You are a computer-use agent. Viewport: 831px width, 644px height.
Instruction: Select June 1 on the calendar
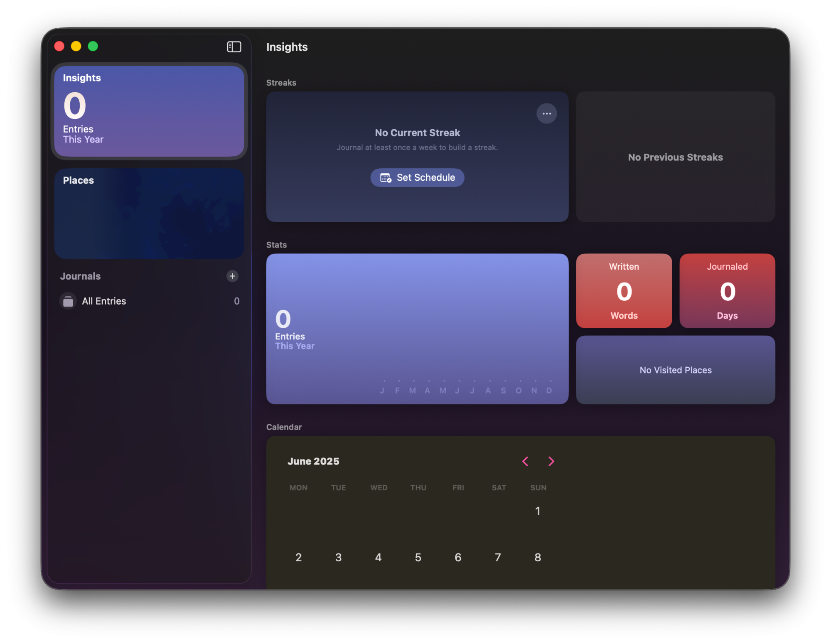(538, 511)
